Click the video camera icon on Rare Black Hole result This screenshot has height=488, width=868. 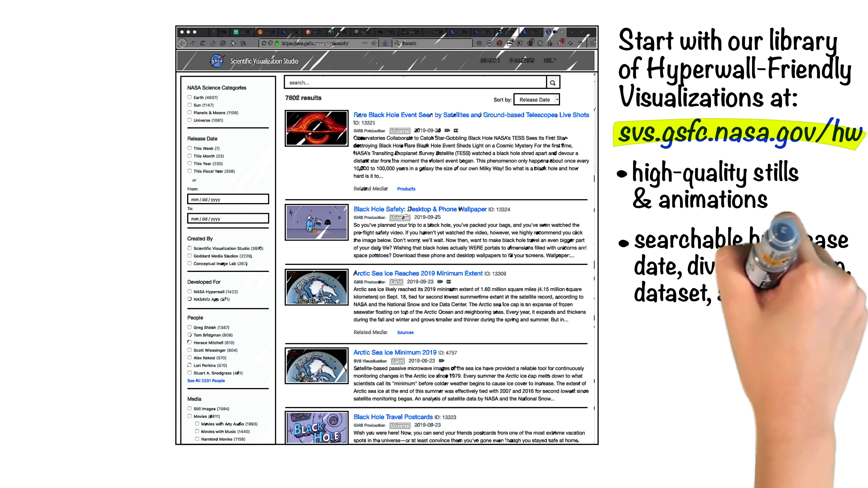[x=447, y=130]
